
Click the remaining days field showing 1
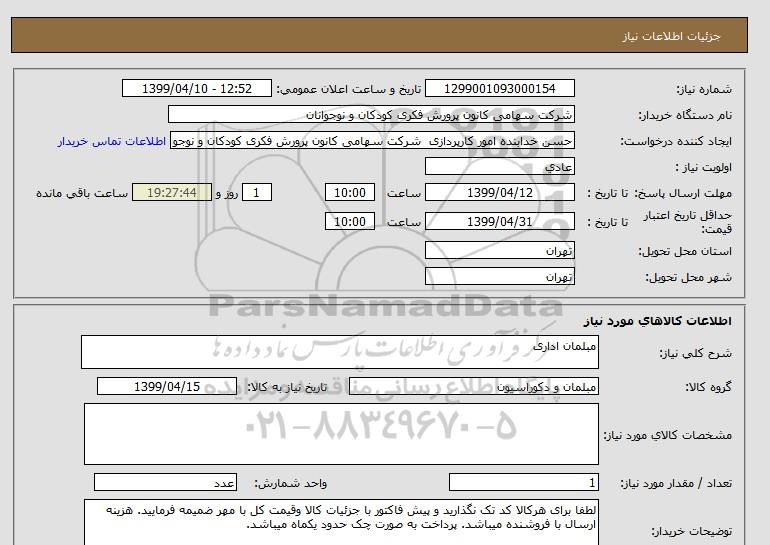pyautogui.click(x=257, y=192)
